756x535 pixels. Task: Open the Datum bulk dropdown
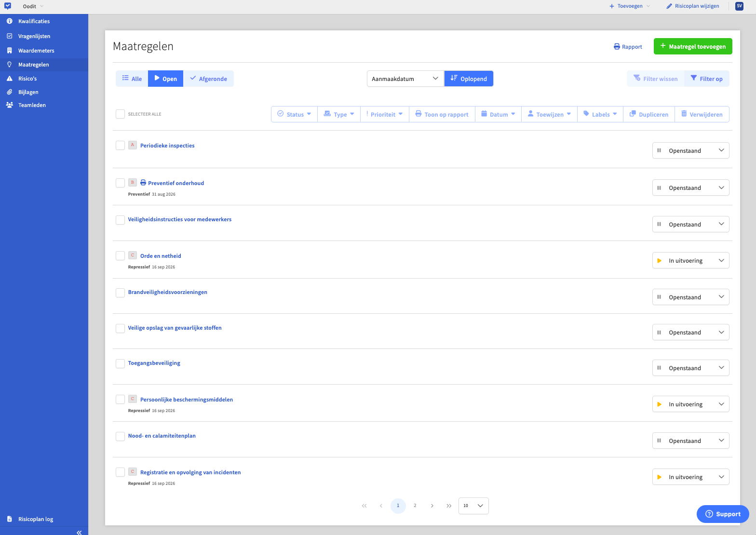point(498,114)
